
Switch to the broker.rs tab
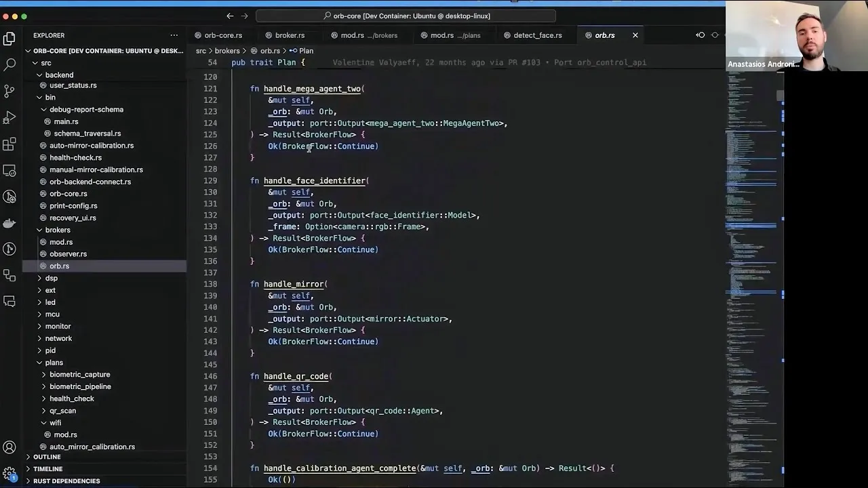290,35
